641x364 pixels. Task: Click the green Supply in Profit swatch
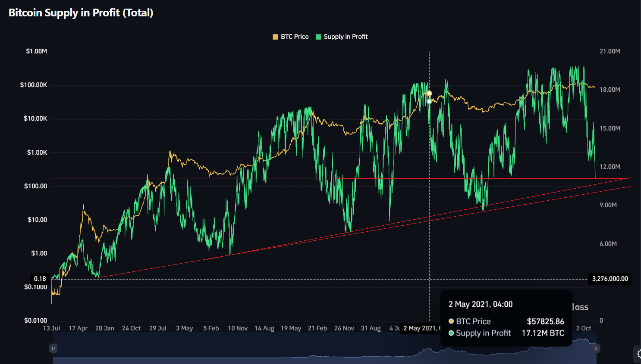(318, 37)
